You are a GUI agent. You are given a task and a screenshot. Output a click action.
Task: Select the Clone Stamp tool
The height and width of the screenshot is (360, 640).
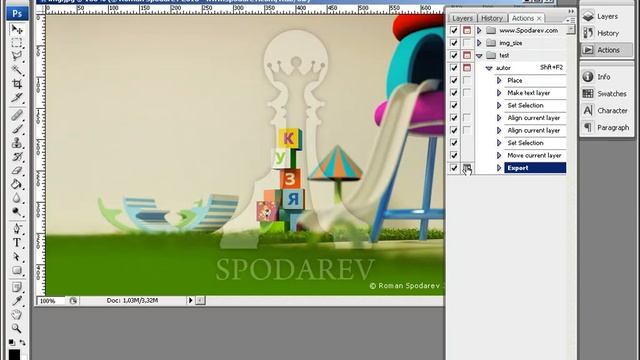point(17,143)
